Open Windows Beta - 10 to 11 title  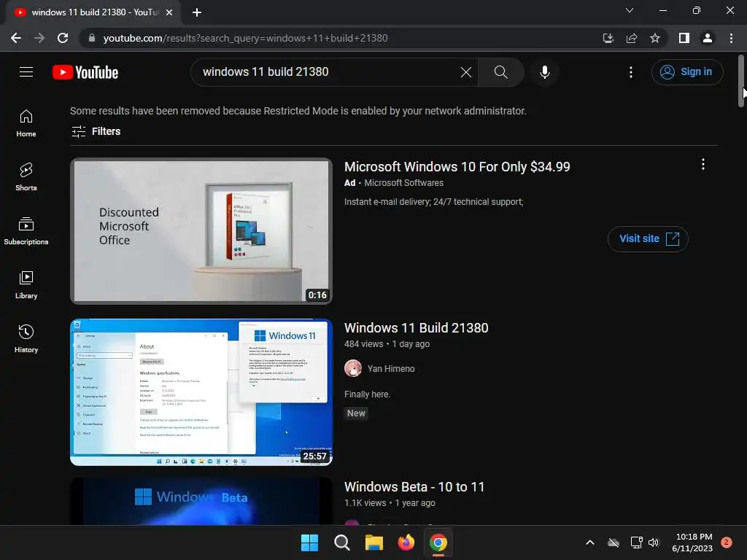click(414, 486)
